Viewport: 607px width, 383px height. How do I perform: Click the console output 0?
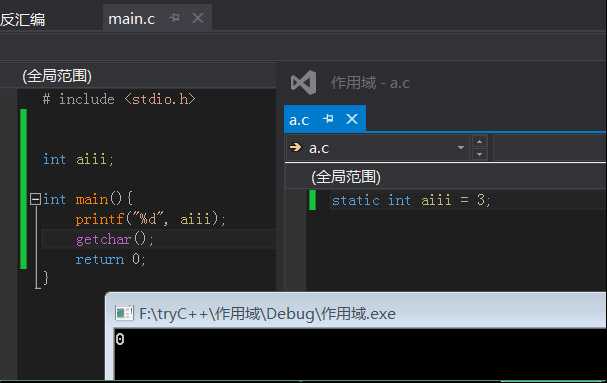click(120, 339)
